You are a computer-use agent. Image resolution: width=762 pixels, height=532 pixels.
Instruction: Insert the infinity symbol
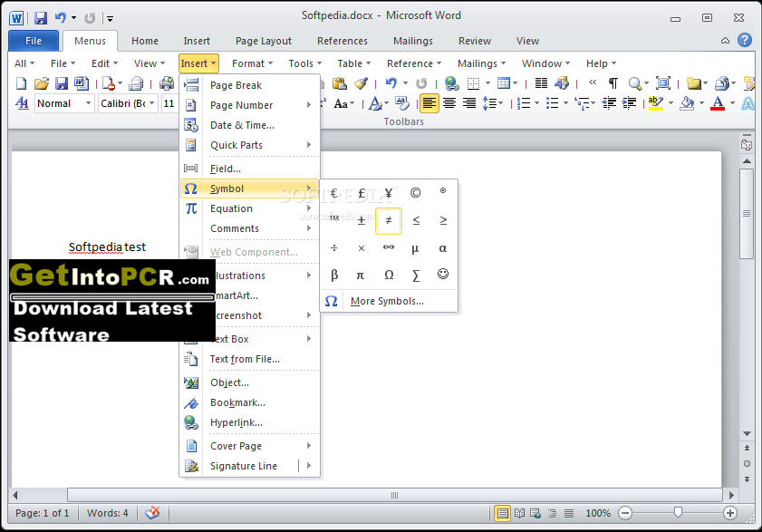(x=389, y=248)
